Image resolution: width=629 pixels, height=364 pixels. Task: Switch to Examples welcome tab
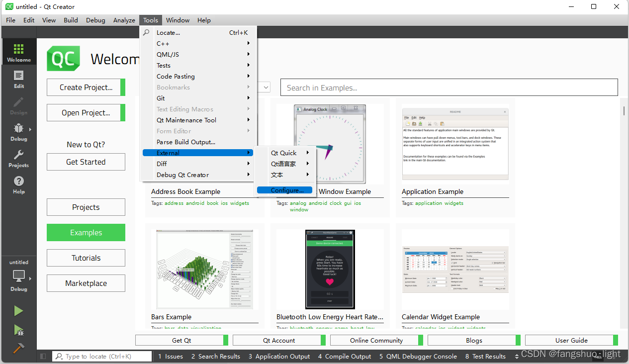click(86, 233)
